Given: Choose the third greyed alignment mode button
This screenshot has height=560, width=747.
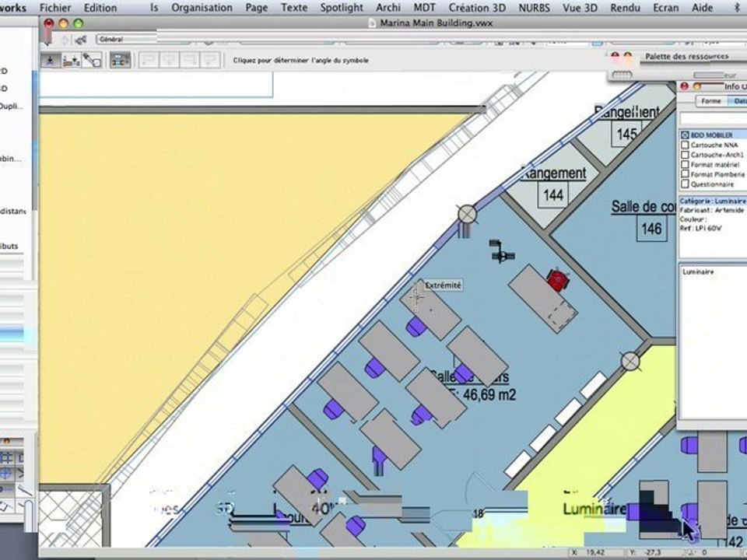Looking at the screenshot, I should (189, 61).
